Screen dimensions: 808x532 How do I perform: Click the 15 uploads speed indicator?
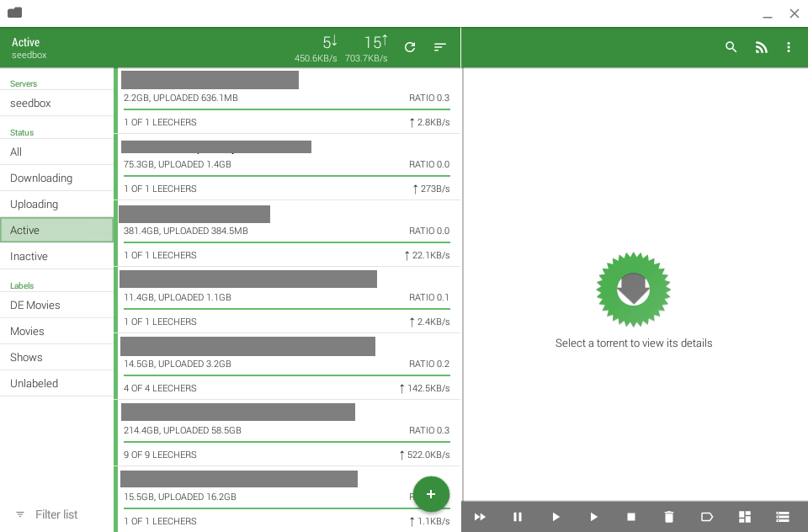(366, 49)
